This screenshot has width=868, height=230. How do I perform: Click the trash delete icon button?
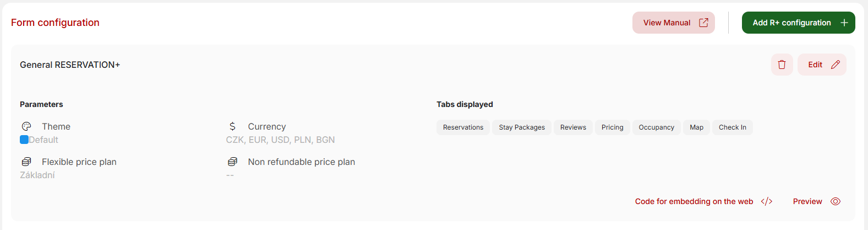(x=782, y=65)
